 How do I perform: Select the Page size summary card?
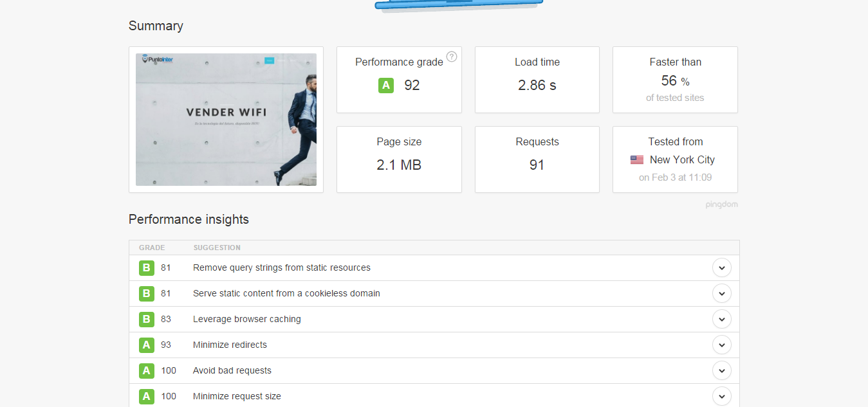(398, 159)
